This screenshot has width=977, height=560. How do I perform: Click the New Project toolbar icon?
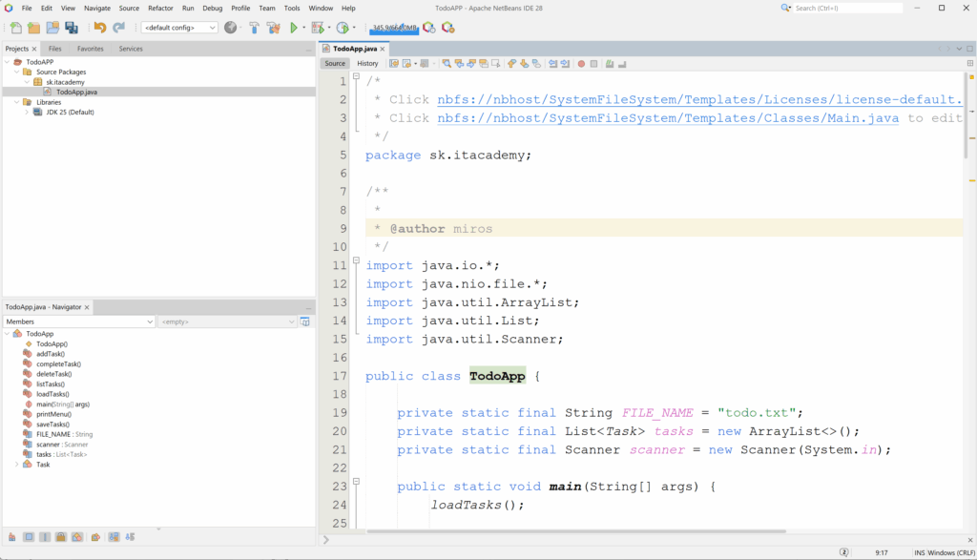tap(33, 28)
